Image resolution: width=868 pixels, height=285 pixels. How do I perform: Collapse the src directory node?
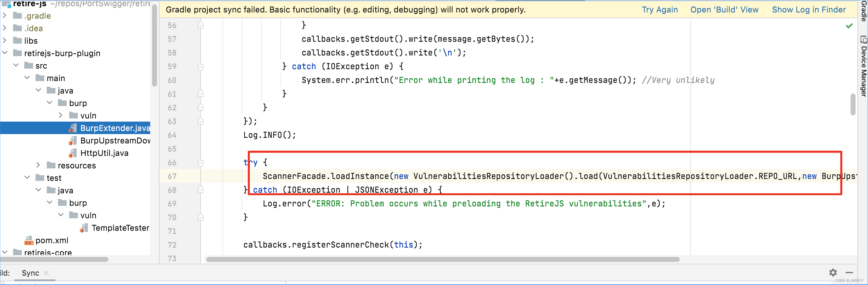tap(16, 65)
